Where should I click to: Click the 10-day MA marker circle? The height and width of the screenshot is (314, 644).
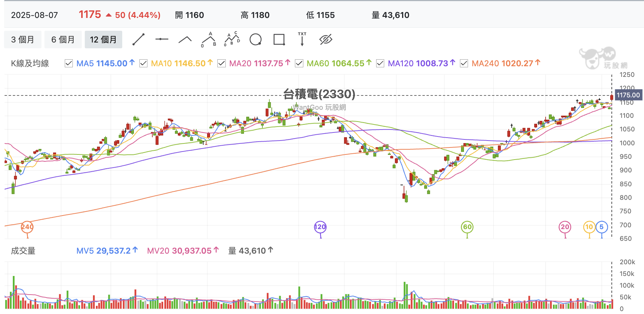(589, 227)
